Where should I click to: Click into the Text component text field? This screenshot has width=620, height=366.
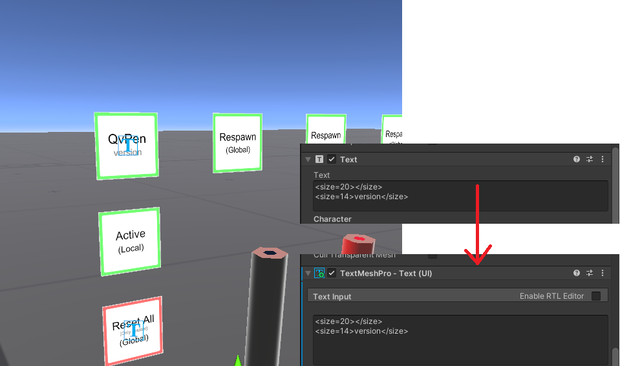click(461, 196)
